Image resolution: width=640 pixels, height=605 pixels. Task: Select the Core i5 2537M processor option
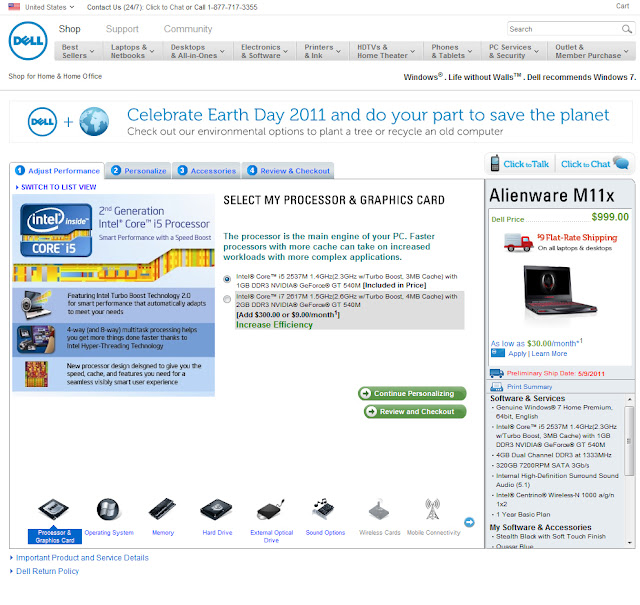[x=227, y=279]
